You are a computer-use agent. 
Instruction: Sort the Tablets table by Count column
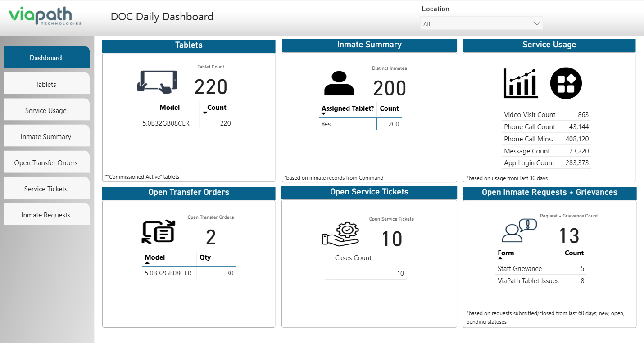pos(217,108)
